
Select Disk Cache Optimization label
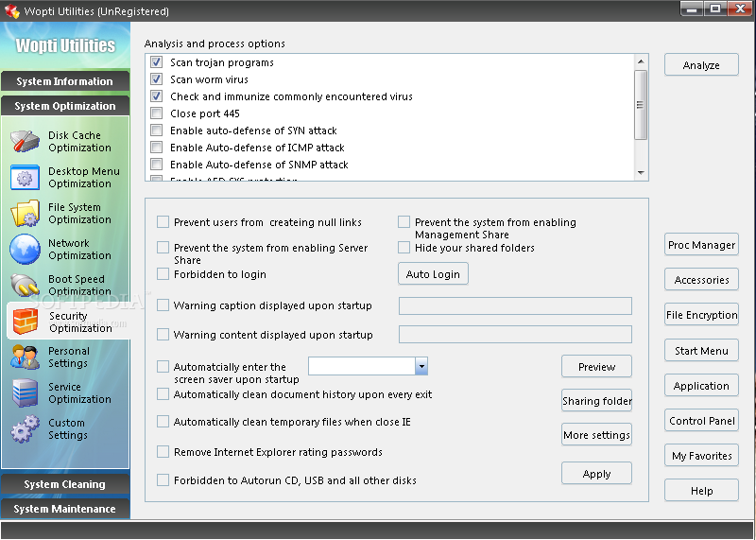tap(79, 142)
